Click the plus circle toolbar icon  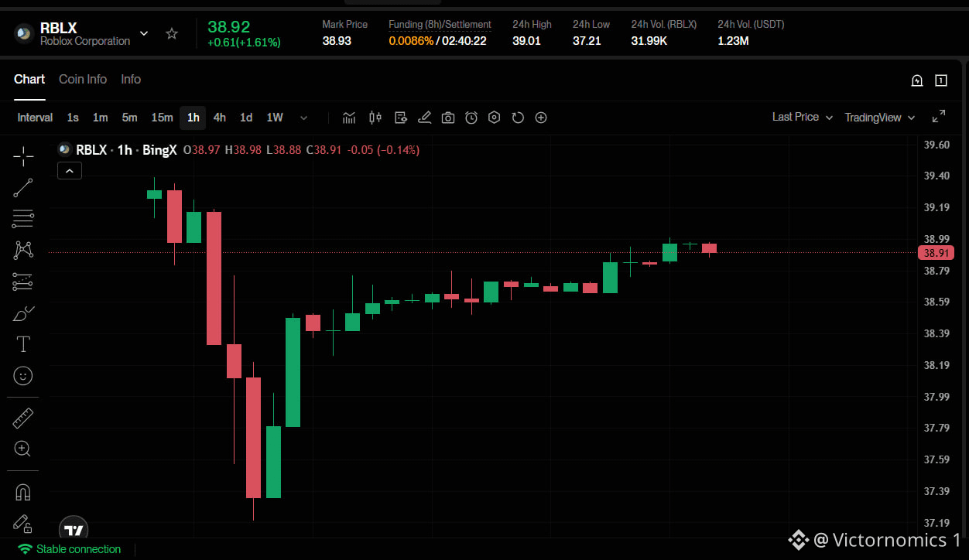tap(541, 118)
